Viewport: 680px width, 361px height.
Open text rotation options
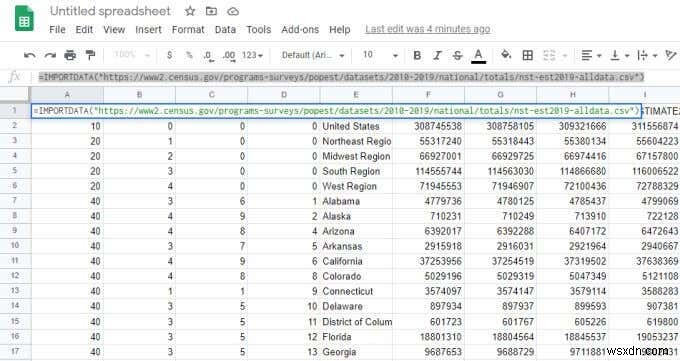coord(671,56)
